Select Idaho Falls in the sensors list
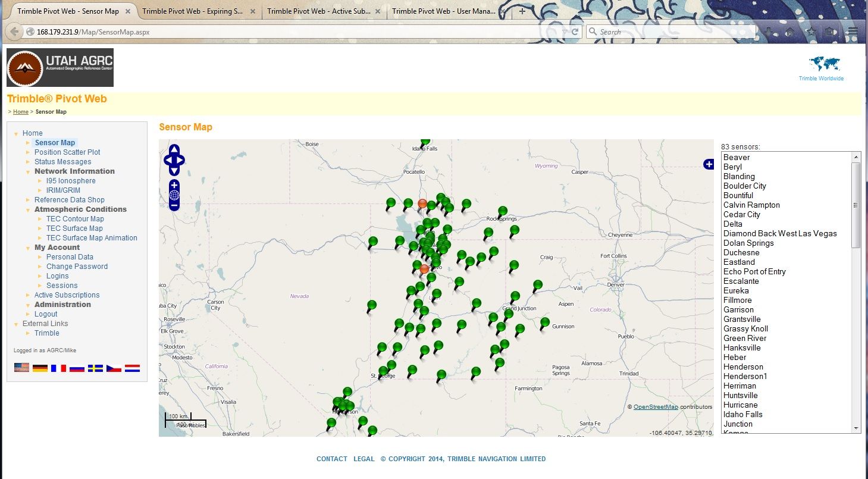The width and height of the screenshot is (868, 479). 743,415
